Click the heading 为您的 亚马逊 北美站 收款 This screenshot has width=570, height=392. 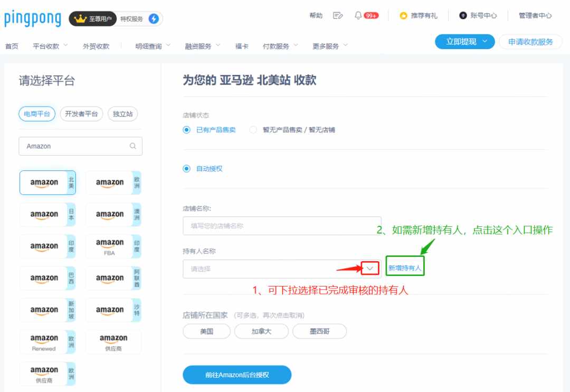point(249,80)
